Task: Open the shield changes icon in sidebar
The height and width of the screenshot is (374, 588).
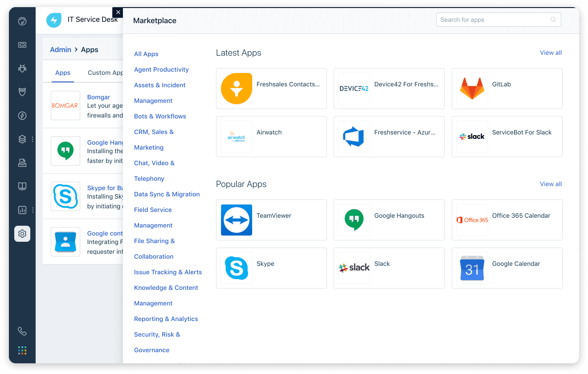Action: coord(22,92)
